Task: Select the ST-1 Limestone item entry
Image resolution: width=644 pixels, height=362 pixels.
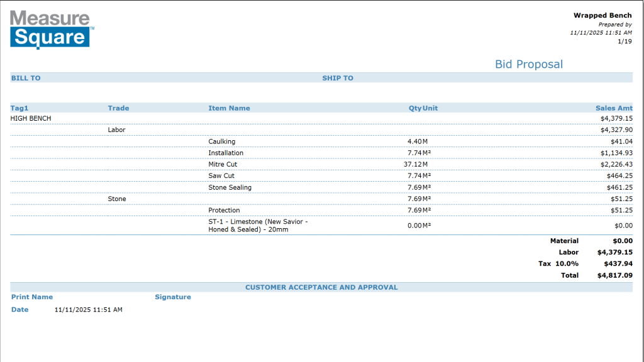Action: (x=258, y=226)
